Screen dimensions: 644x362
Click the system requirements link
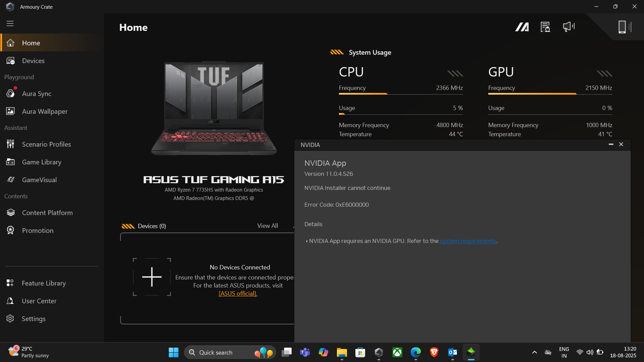click(468, 241)
